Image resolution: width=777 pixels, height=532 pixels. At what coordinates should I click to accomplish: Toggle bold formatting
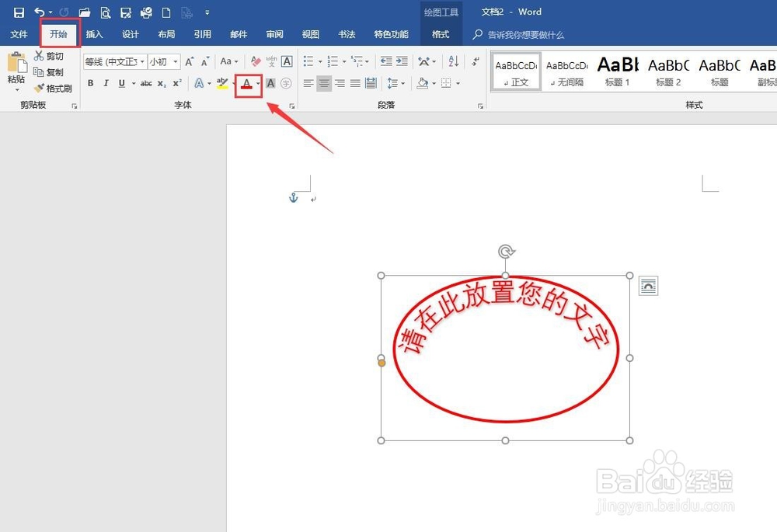tap(90, 83)
